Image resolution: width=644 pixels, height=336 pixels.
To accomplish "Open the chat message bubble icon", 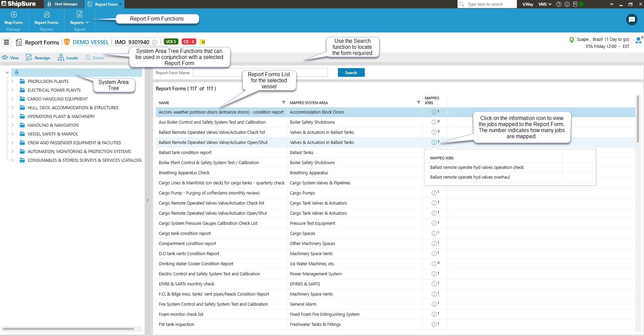I will [x=632, y=20].
